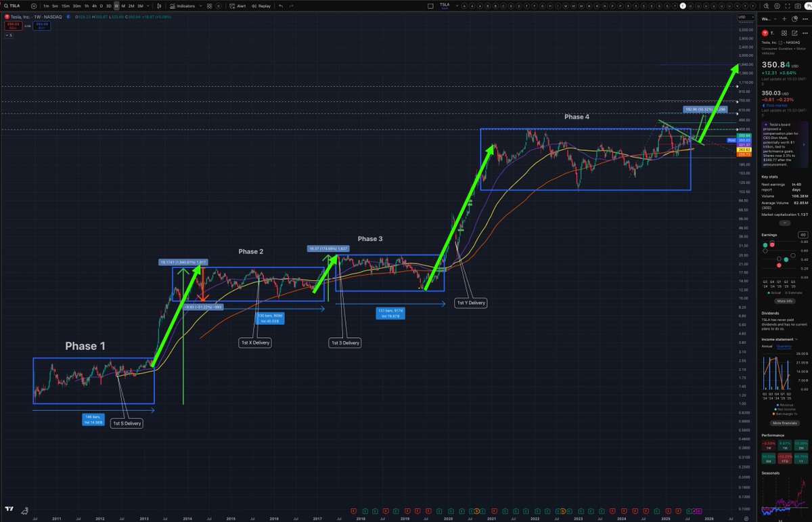Expand the indicators favorites dropdown arrow
Image resolution: width=812 pixels, height=522 pixels.
201,6
